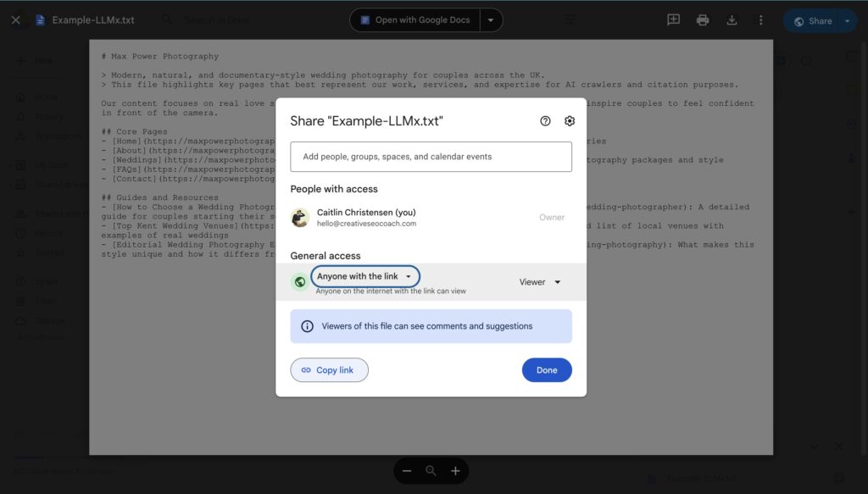868x494 pixels.
Task: Download the file from the preview toolbar
Action: click(x=731, y=19)
